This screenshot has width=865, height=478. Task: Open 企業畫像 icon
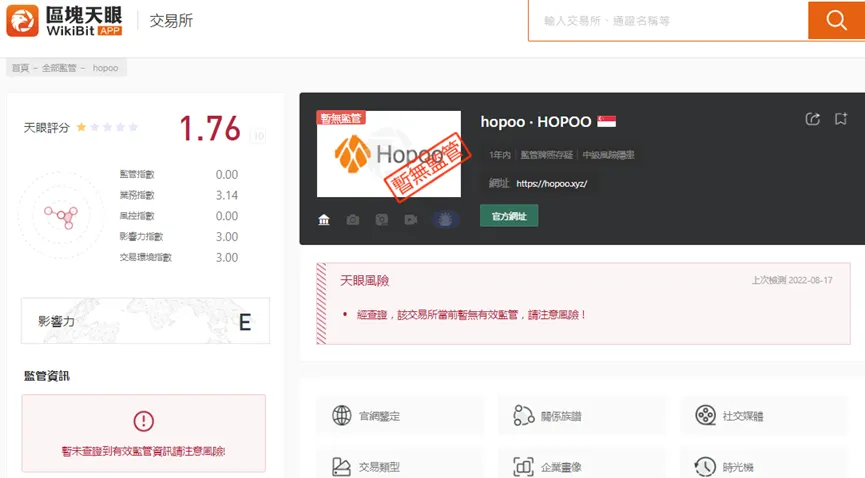click(524, 467)
